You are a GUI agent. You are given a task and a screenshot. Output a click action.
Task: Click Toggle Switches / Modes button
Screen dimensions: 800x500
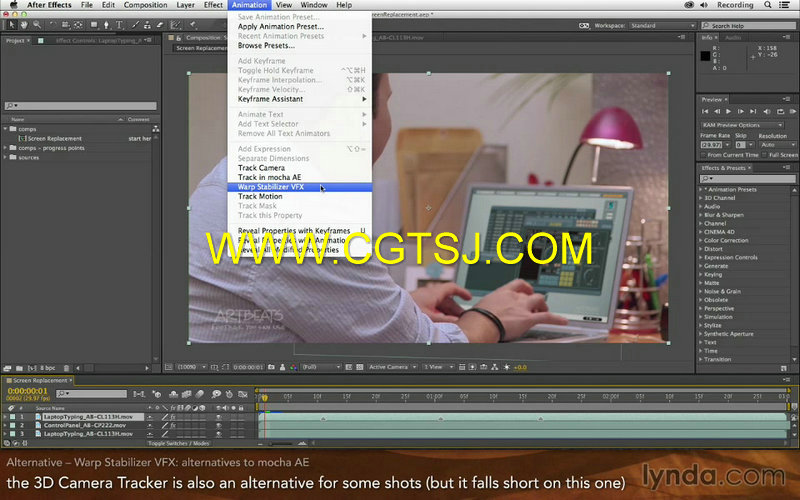pyautogui.click(x=179, y=443)
